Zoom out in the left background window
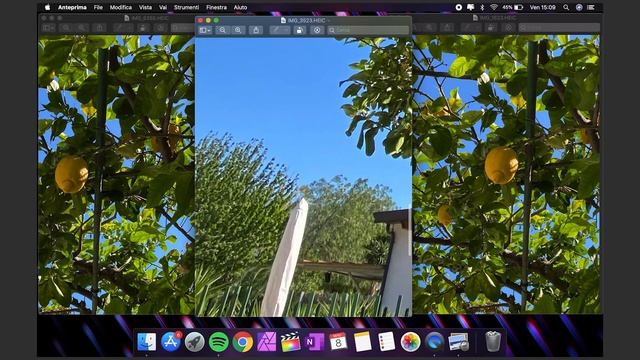The height and width of the screenshot is (360, 640). click(66, 28)
